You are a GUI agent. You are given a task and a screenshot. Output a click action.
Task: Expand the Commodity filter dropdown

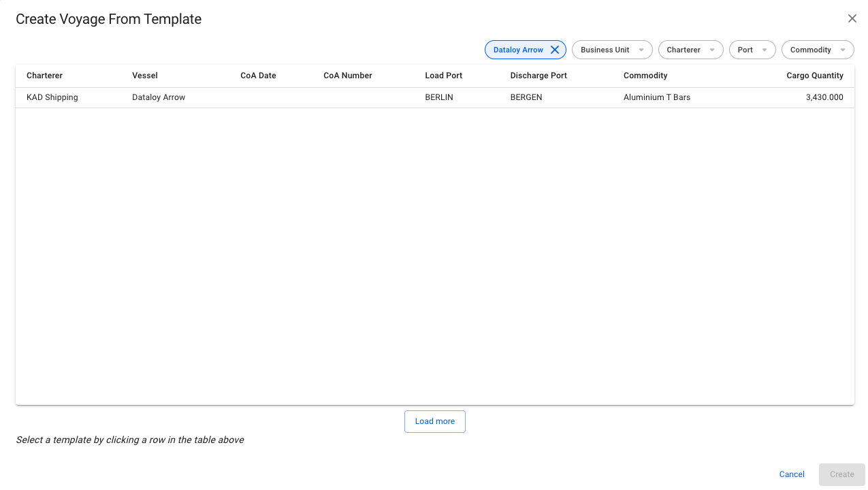pyautogui.click(x=817, y=50)
